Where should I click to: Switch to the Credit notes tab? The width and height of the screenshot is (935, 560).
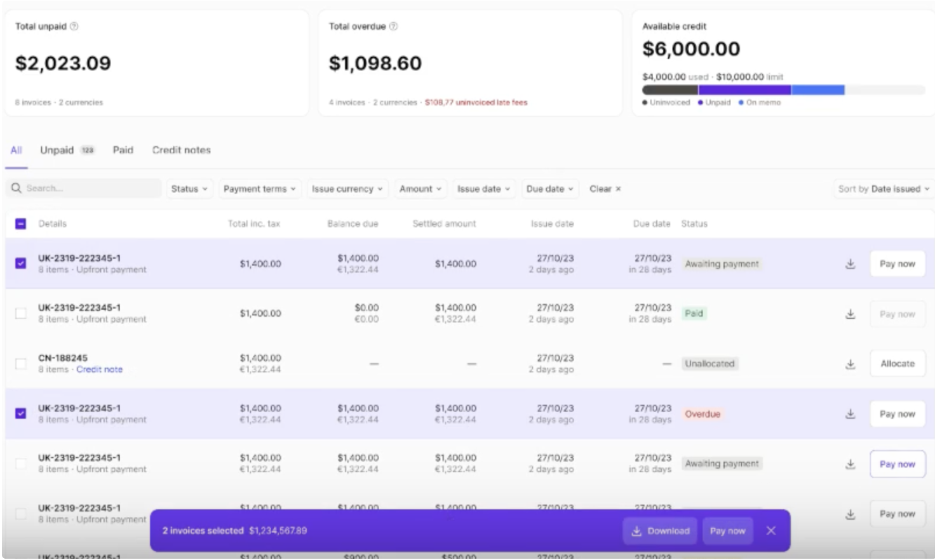pos(181,150)
